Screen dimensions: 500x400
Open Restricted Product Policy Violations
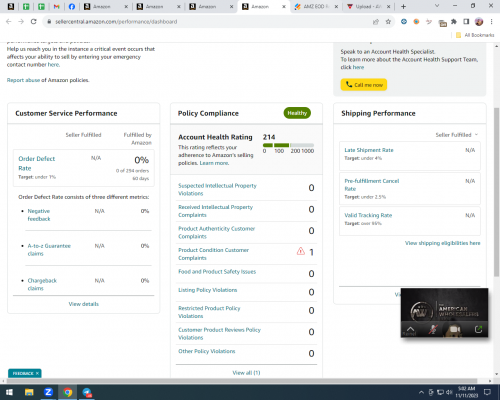tap(209, 312)
